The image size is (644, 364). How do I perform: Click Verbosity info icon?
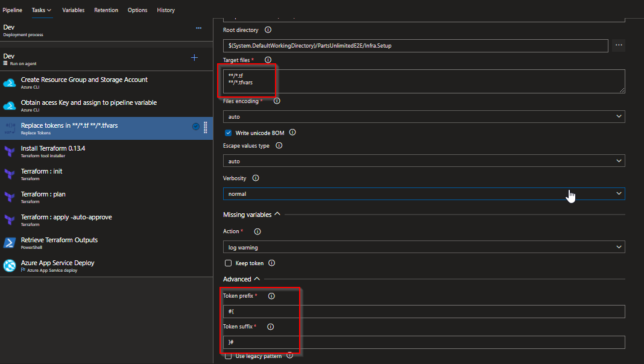coord(256,178)
